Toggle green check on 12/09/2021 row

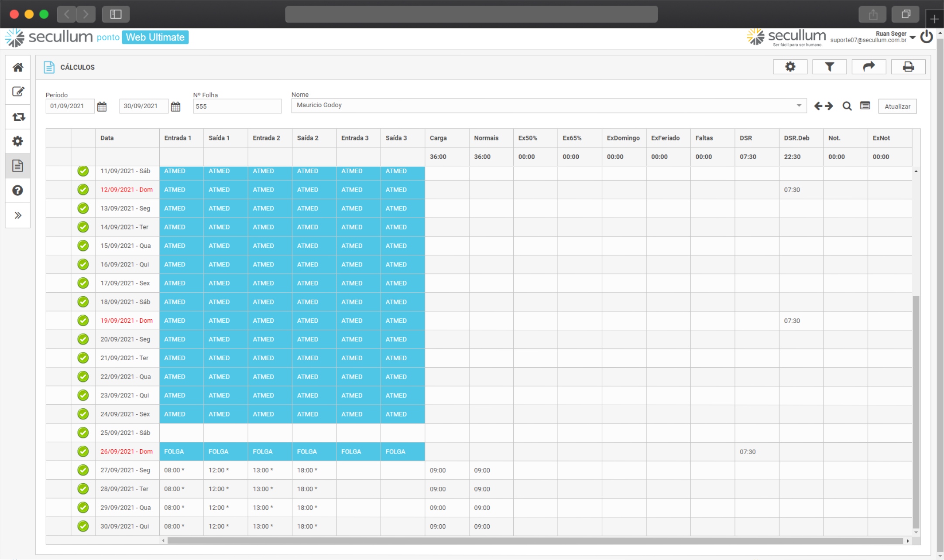coord(83,190)
